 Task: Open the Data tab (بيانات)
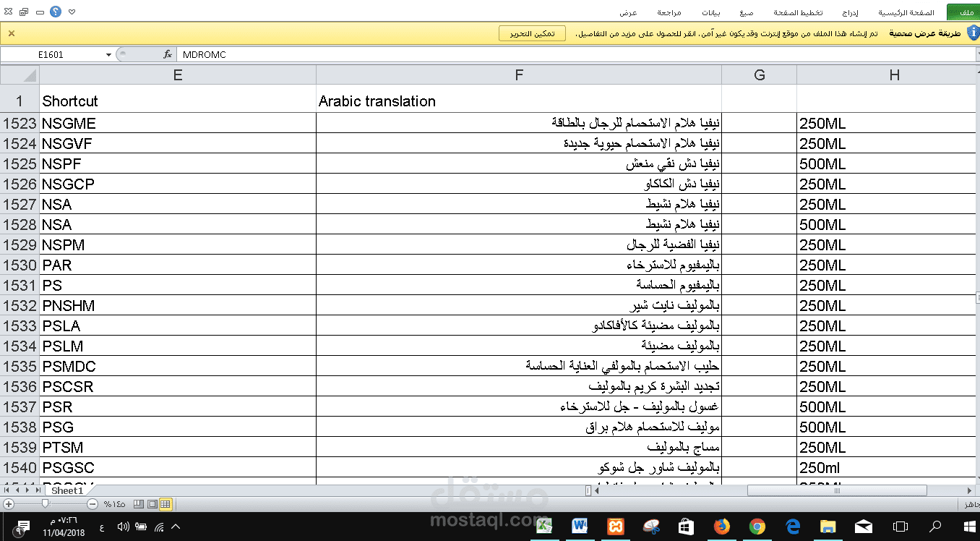pos(710,12)
